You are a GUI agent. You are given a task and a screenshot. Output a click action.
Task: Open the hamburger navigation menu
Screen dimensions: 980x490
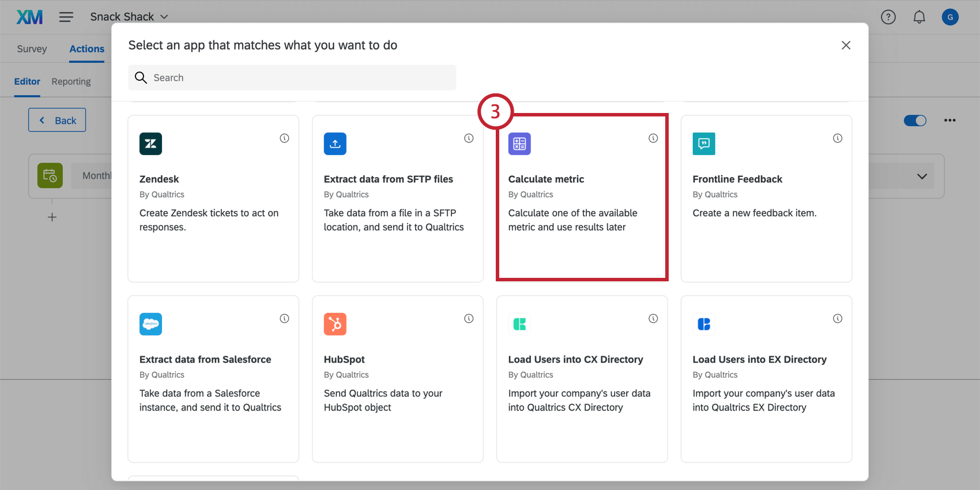point(66,17)
